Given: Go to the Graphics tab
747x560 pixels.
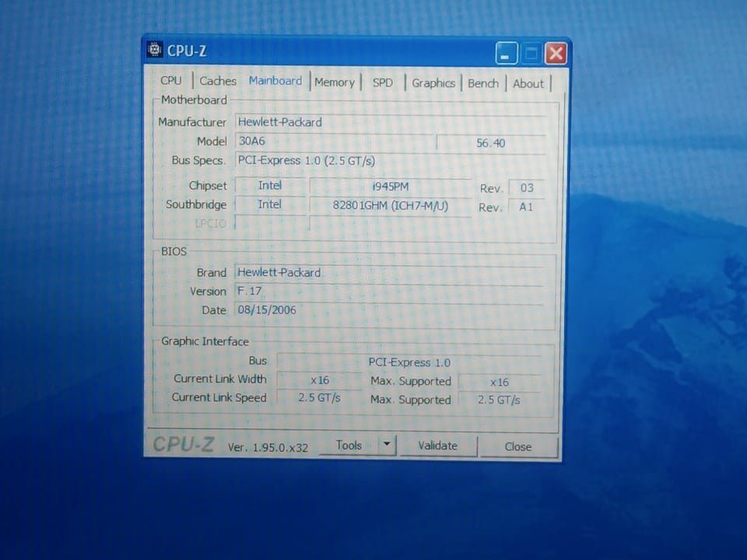Looking at the screenshot, I should (x=433, y=83).
